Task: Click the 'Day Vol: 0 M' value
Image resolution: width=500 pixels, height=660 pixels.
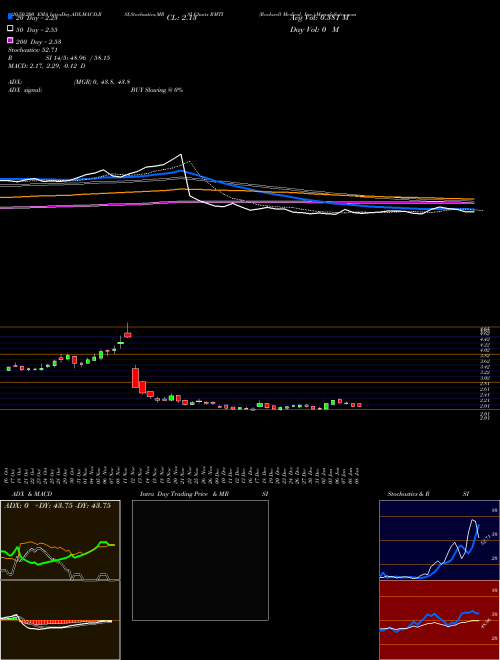Action: pos(314,30)
